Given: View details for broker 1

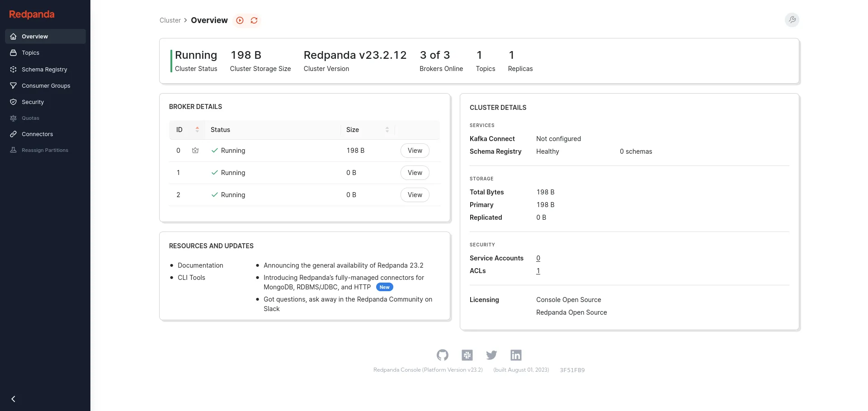Looking at the screenshot, I should click(x=415, y=173).
